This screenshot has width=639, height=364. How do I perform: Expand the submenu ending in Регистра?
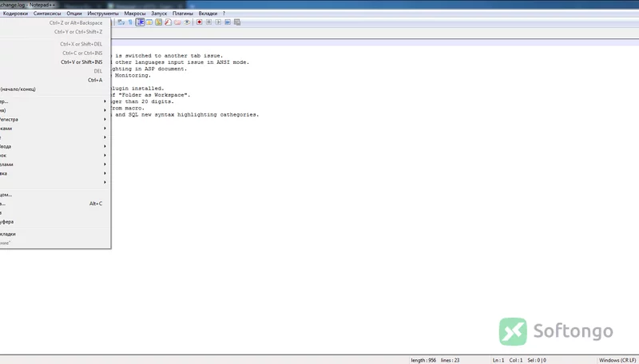(x=55, y=119)
